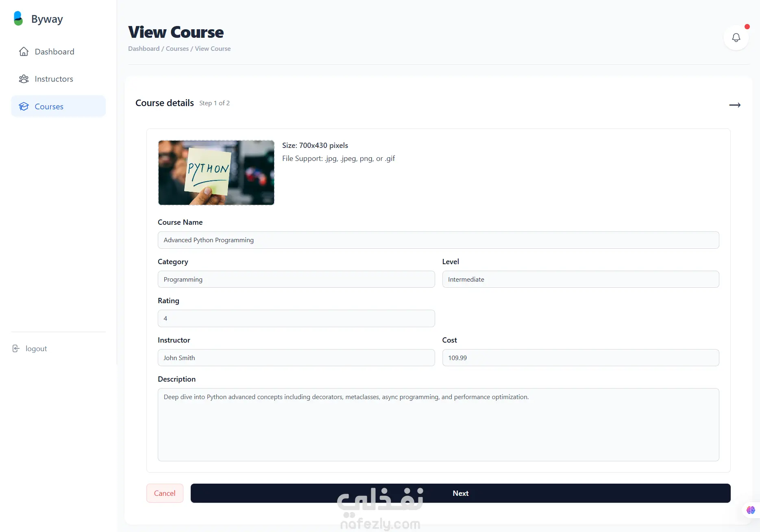Open Dashboard from the sidebar menu
Screen dimensions: 760x532
(59, 52)
